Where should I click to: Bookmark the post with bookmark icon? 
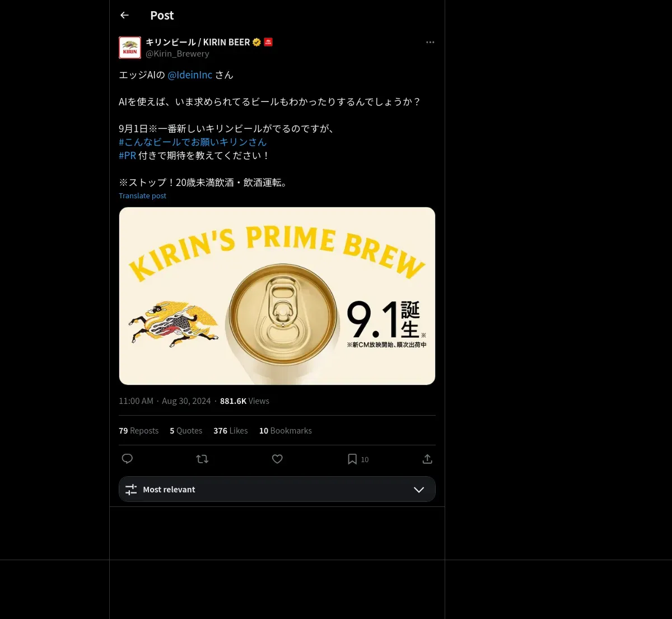tap(352, 459)
